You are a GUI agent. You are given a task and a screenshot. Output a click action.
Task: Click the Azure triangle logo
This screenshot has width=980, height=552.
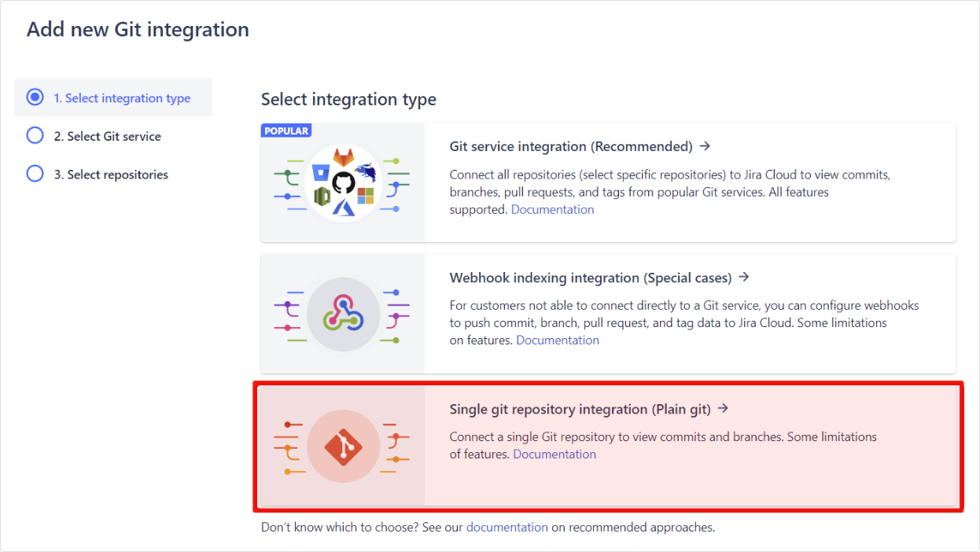[344, 207]
